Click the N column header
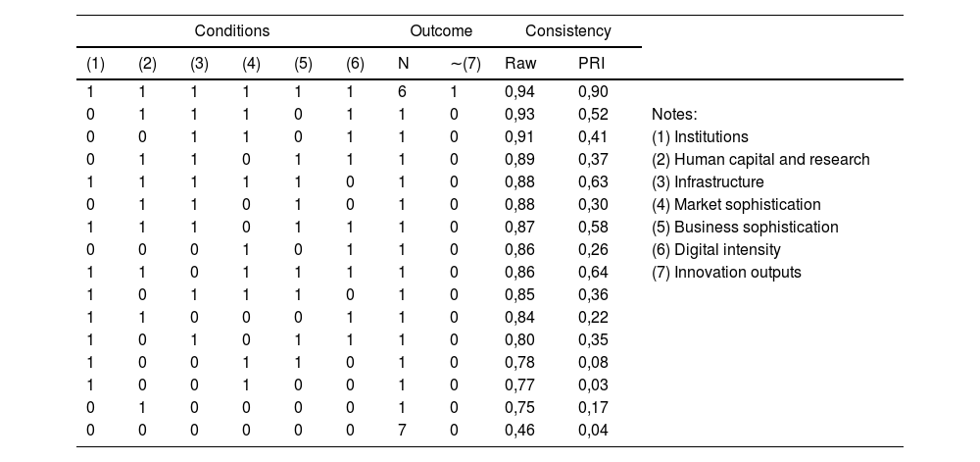This screenshot has width=980, height=462. [x=403, y=65]
